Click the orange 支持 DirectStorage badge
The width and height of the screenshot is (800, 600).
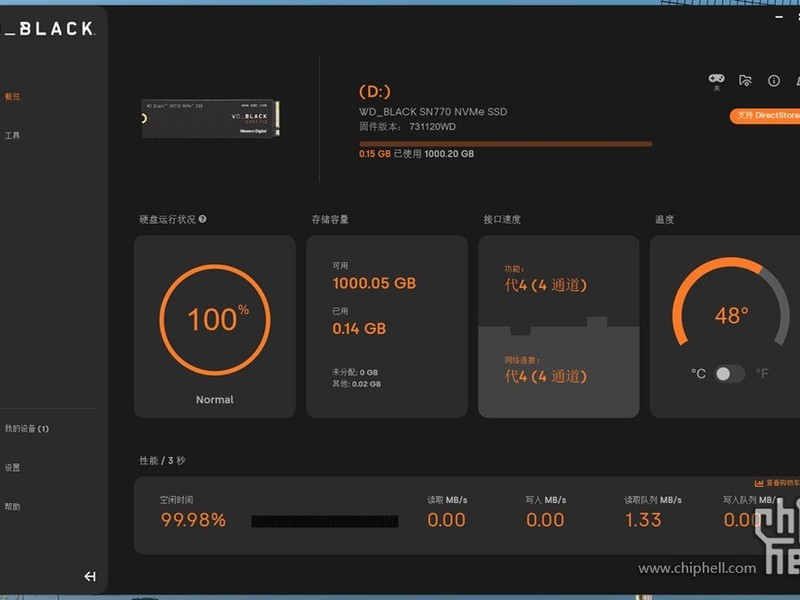[765, 116]
